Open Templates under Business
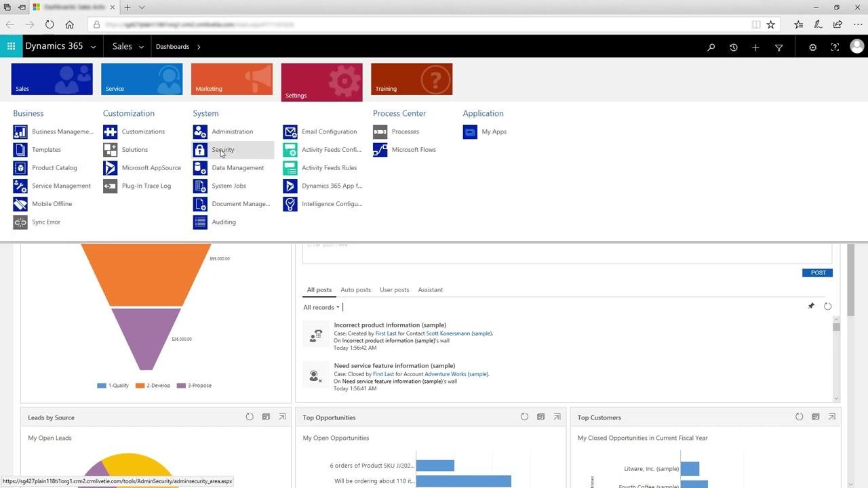Viewport: 868px width, 488px height. click(x=37, y=150)
